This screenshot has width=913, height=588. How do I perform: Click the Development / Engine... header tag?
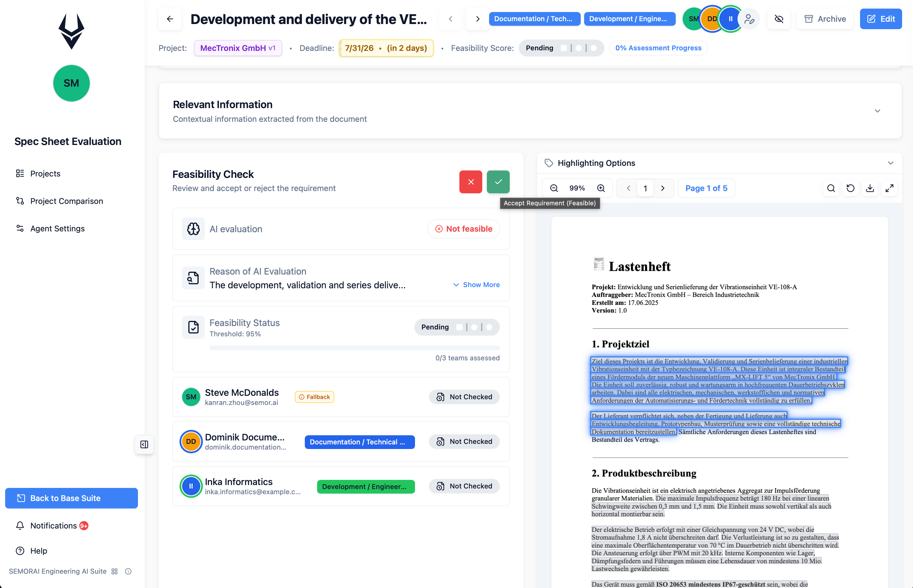(630, 19)
